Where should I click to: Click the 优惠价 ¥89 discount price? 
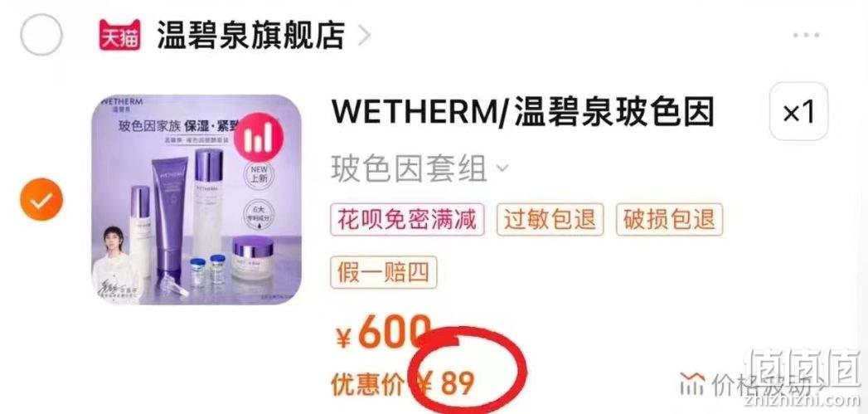click(x=402, y=384)
